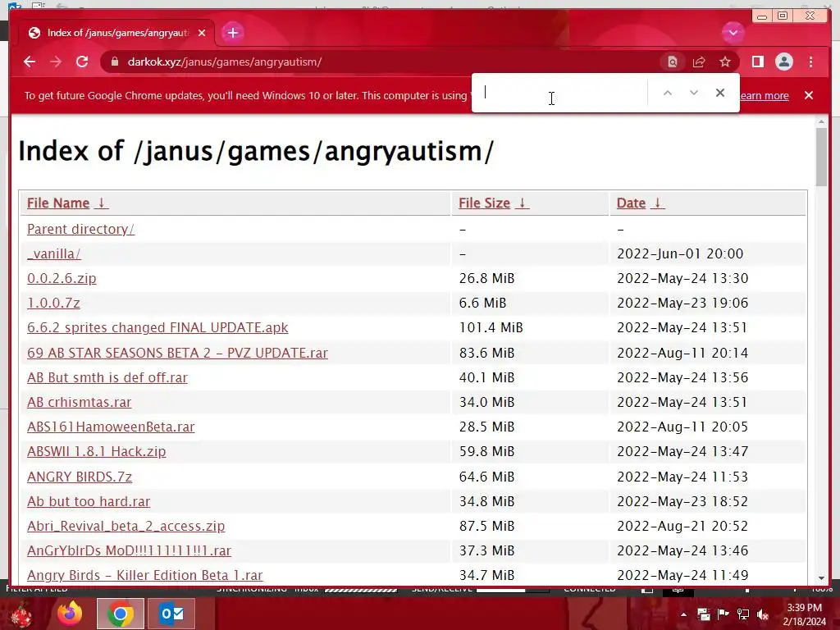Launch Firefox from the taskbar
The width and height of the screenshot is (840, 630).
[x=71, y=614]
